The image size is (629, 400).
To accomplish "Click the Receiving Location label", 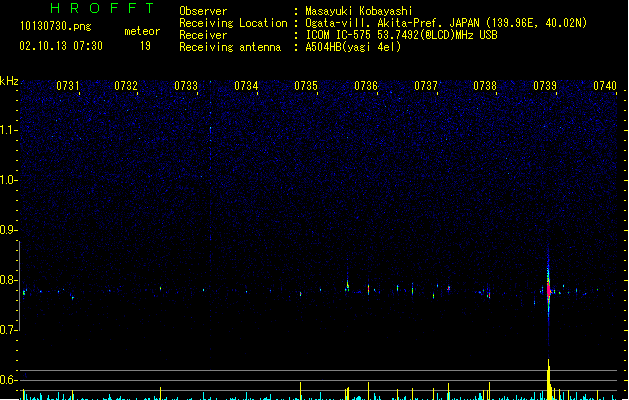I will pos(233,23).
